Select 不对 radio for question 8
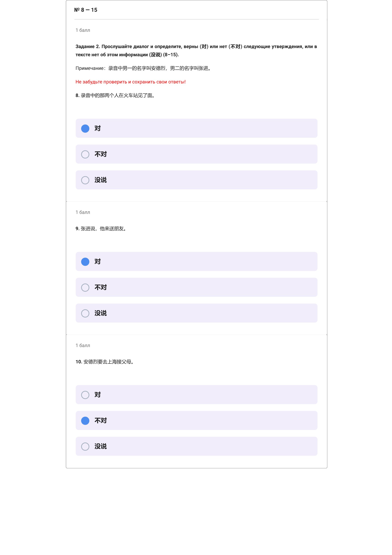This screenshot has width=392, height=555. 85,154
